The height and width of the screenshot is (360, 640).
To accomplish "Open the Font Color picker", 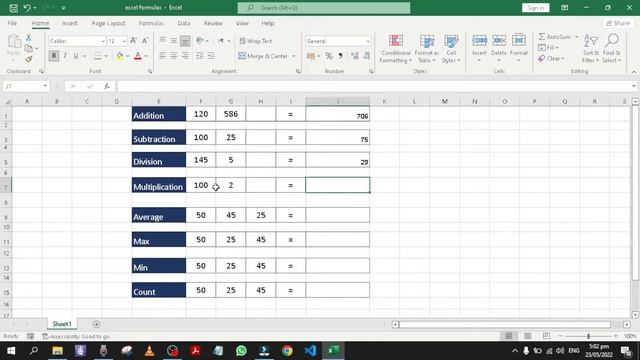I will [x=138, y=56].
